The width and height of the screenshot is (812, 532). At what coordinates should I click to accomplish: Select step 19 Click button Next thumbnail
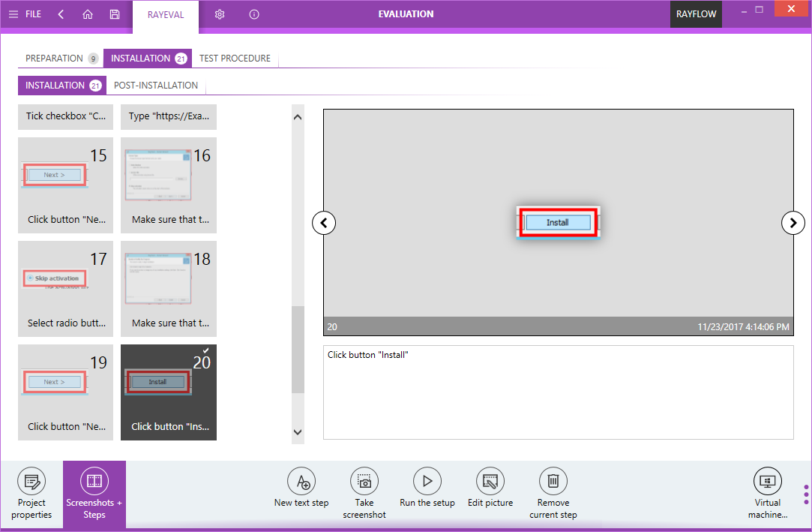pos(66,392)
